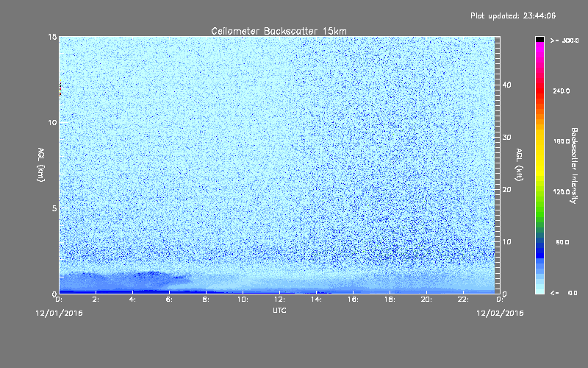The height and width of the screenshot is (368, 588).
Task: Click the '<= 0.0' colorbar label
Action: pos(564,293)
